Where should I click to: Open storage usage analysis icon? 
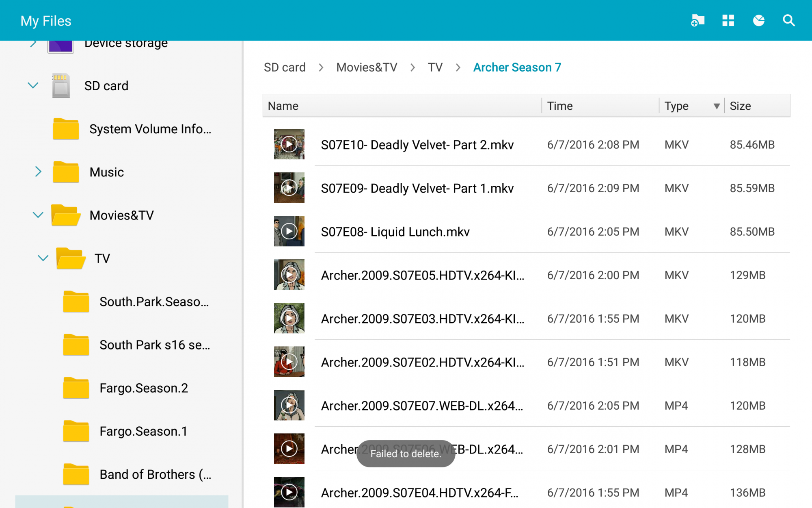pyautogui.click(x=758, y=20)
